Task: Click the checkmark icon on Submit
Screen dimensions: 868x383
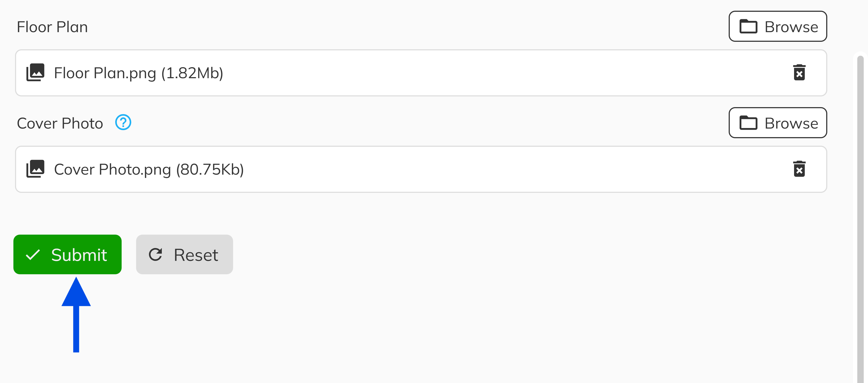Action: coord(33,255)
